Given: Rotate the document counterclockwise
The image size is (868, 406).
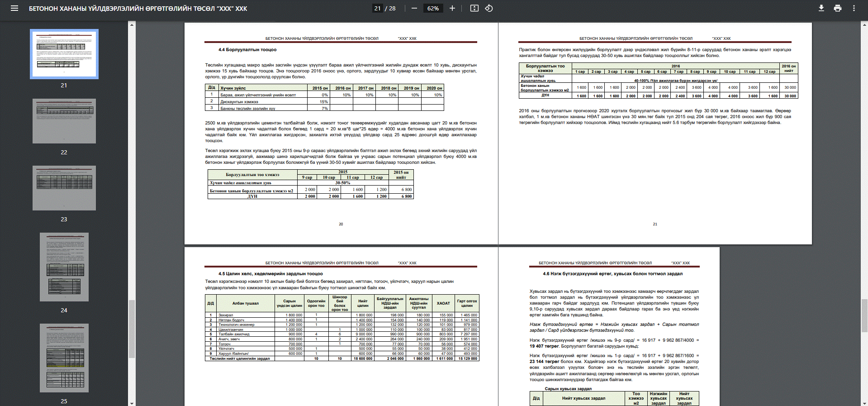Looking at the screenshot, I should pos(489,8).
